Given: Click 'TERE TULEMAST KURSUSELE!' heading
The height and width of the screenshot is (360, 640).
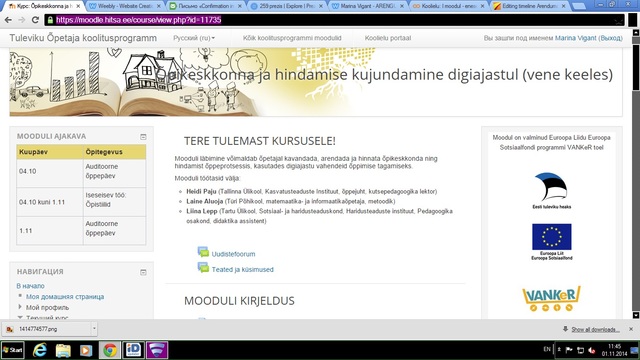Looking at the screenshot, I should click(x=260, y=141).
